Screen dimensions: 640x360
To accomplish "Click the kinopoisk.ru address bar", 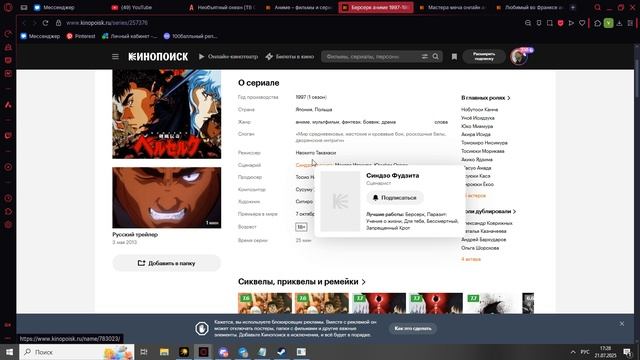I will pos(107,23).
